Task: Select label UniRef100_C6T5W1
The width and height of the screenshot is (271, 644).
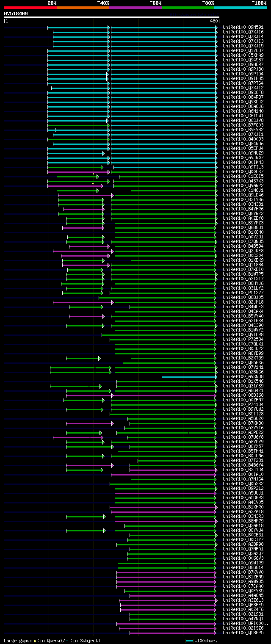Action: [243, 116]
